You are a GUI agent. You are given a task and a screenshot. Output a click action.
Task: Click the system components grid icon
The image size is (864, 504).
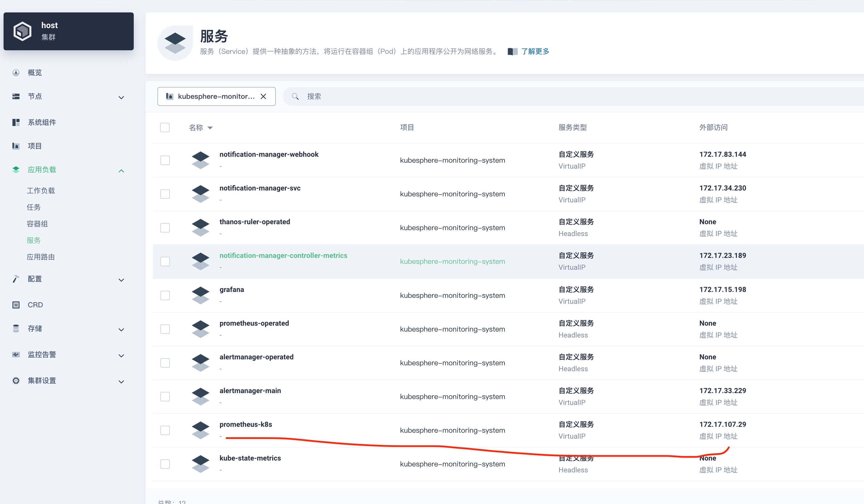(x=16, y=122)
